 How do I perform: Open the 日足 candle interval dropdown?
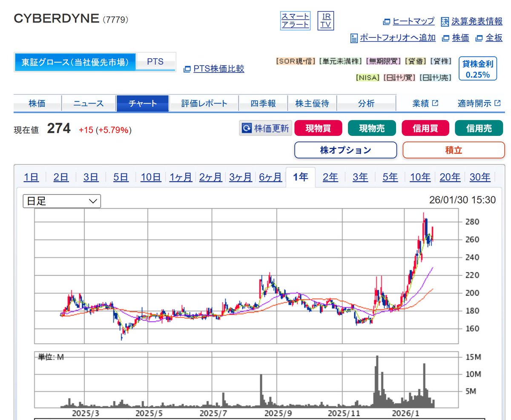pos(62,201)
